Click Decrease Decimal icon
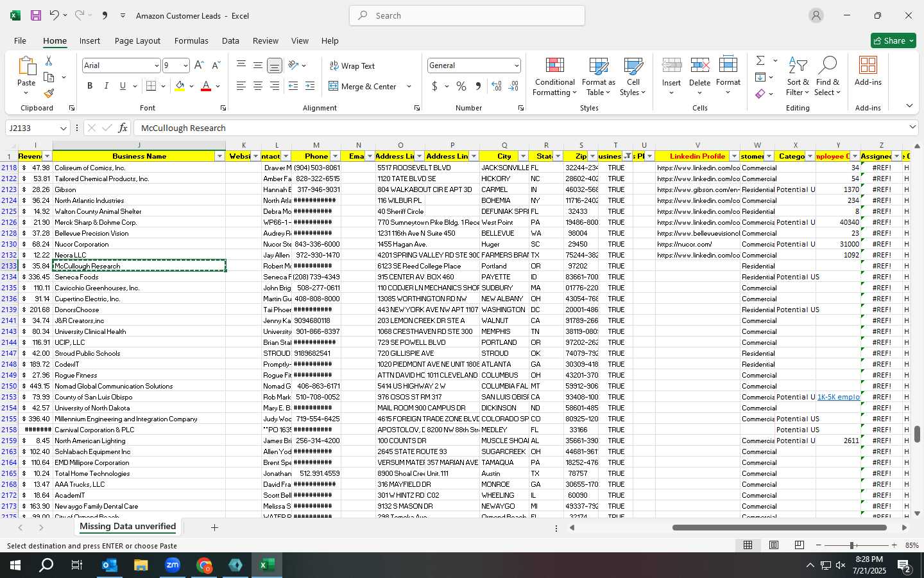Viewport: 924px width, 578px height. [x=513, y=86]
